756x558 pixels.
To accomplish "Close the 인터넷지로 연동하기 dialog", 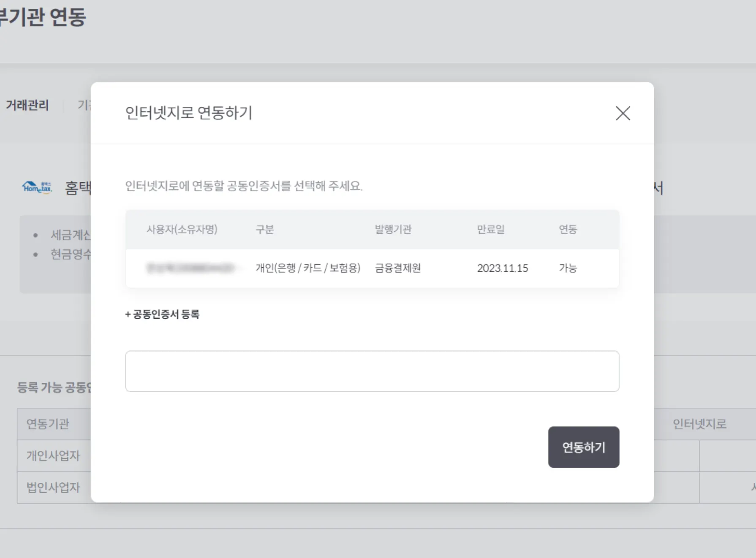I will tap(623, 113).
